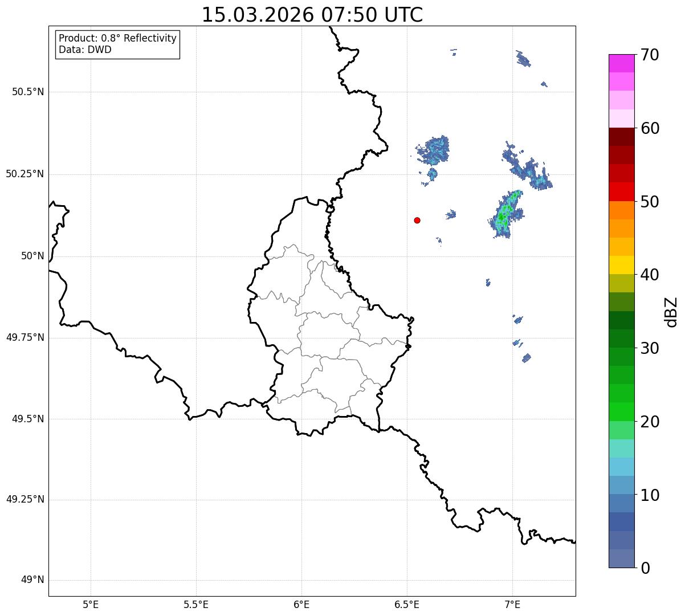Click the 49.25°N latitude label
Image resolution: width=685 pixels, height=616 pixels.
[x=25, y=500]
